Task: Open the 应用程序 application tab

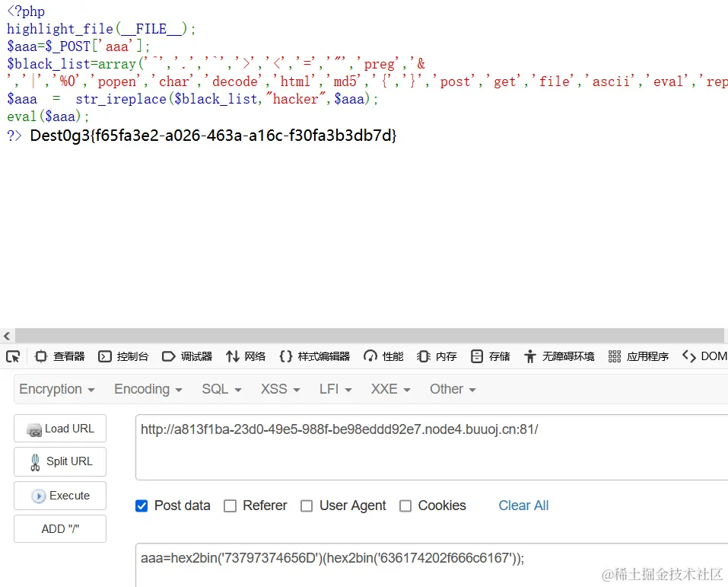Action: click(x=638, y=356)
